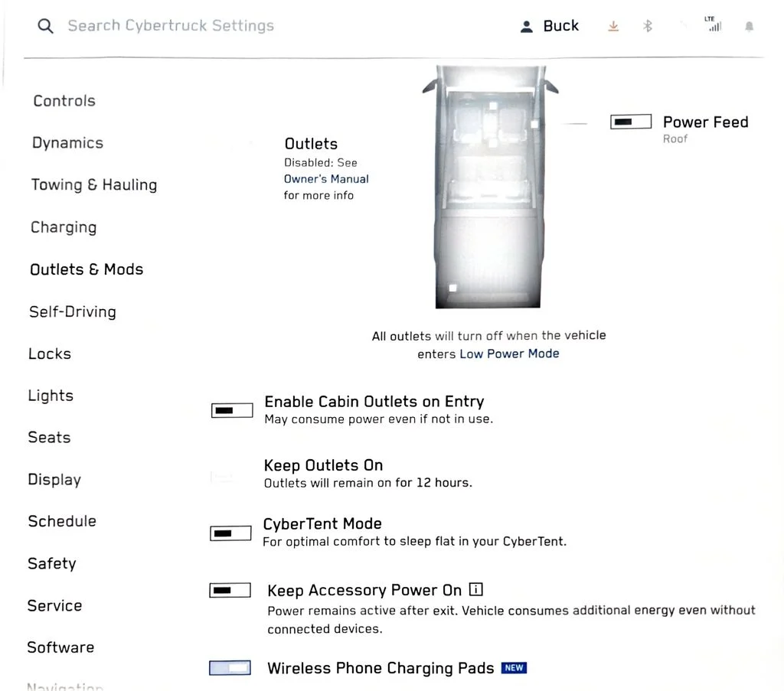This screenshot has height=691, width=784.
Task: Click the profile person icon
Action: 526,27
